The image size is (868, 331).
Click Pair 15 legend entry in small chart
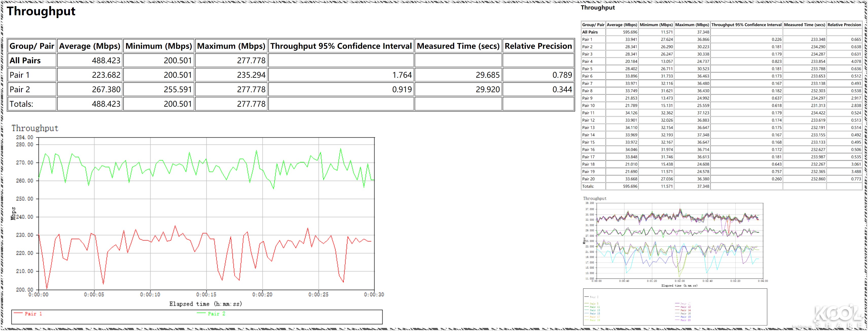pos(595,313)
